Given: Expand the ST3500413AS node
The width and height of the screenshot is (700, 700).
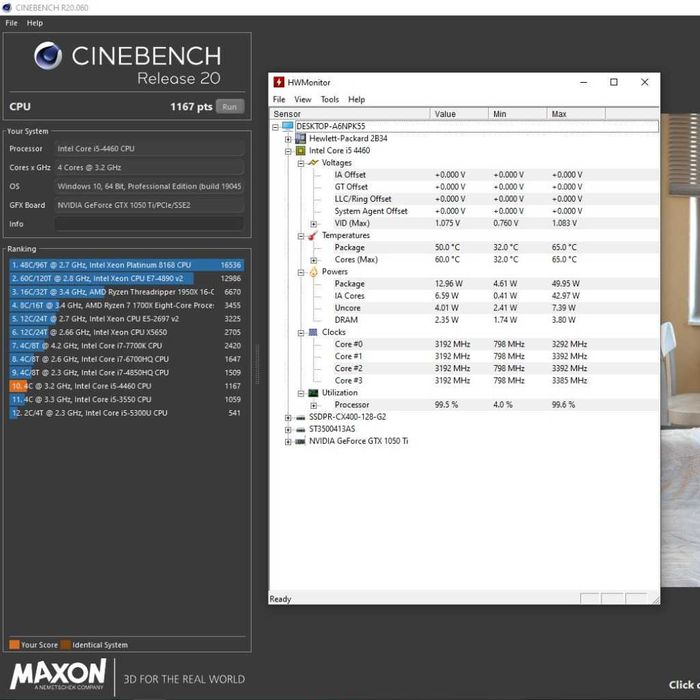Looking at the screenshot, I should click(288, 430).
